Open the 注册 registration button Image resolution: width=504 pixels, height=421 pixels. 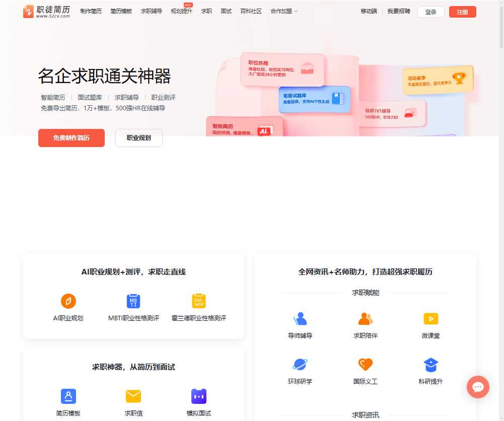click(462, 12)
